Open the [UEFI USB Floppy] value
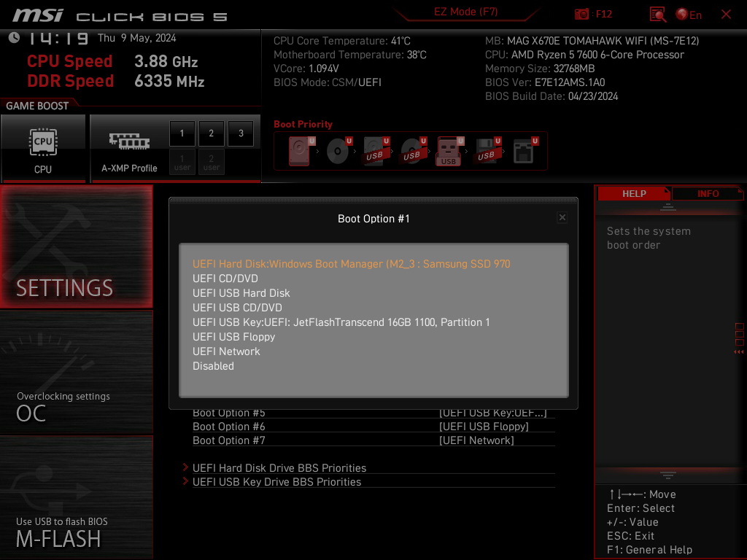 click(484, 426)
